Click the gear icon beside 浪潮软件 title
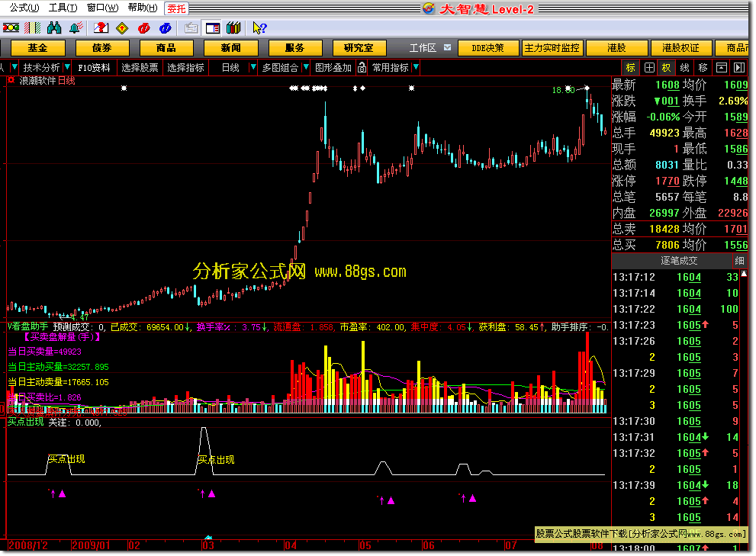 [x=11, y=81]
